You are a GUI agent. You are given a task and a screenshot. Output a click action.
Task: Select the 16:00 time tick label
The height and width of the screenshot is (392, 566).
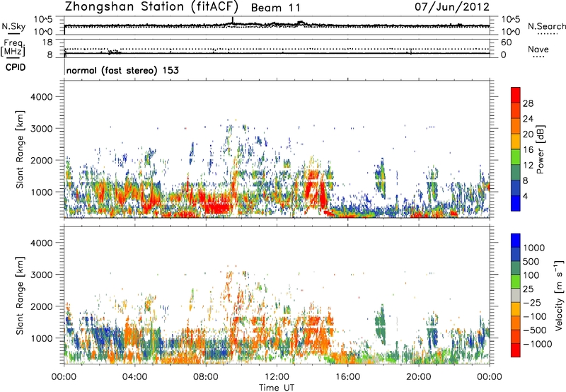347,377
